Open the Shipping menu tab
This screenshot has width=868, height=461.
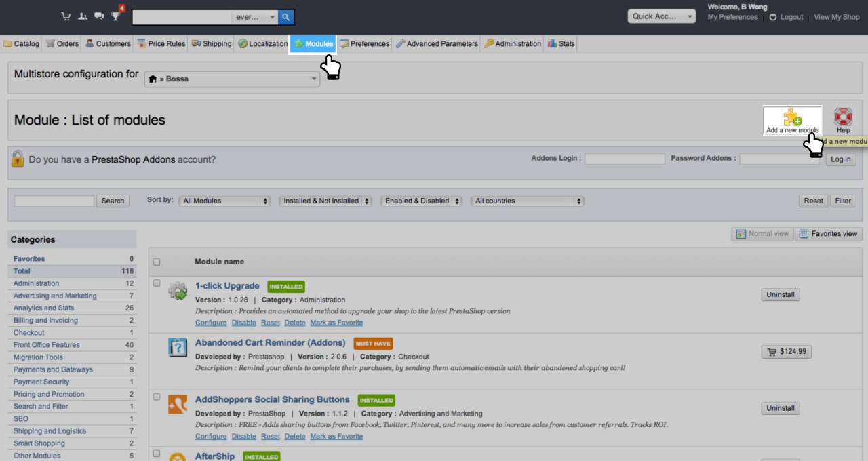click(212, 44)
